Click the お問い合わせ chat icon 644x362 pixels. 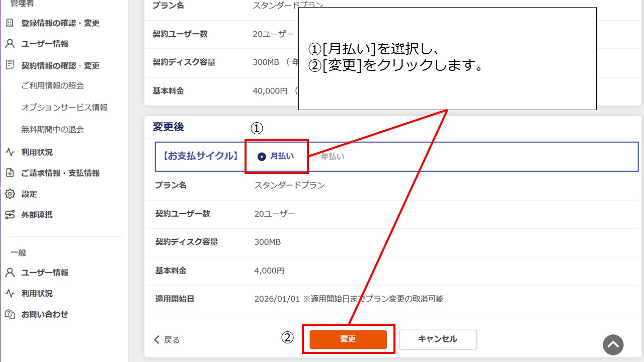point(10,314)
